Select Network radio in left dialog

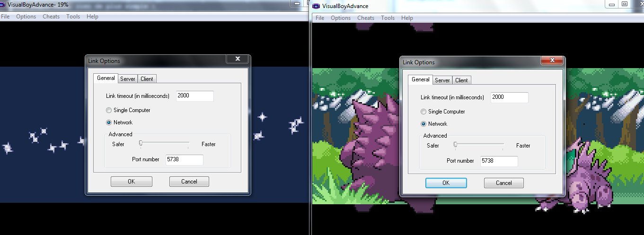pos(119,122)
